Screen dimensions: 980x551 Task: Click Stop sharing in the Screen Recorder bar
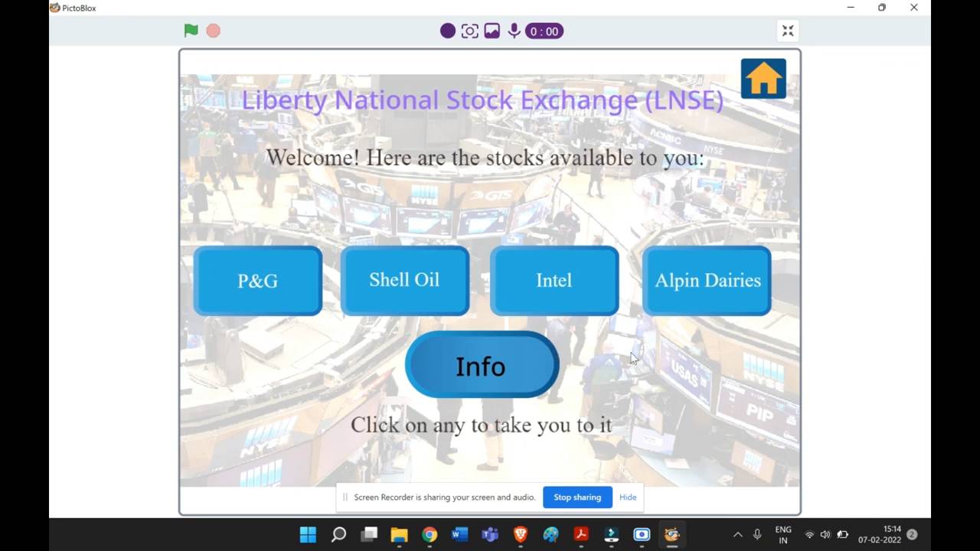577,497
